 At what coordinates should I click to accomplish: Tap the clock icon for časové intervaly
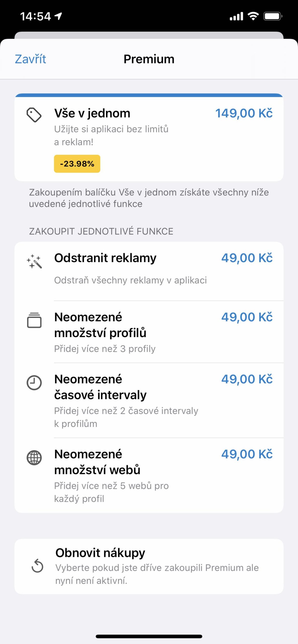tap(34, 383)
